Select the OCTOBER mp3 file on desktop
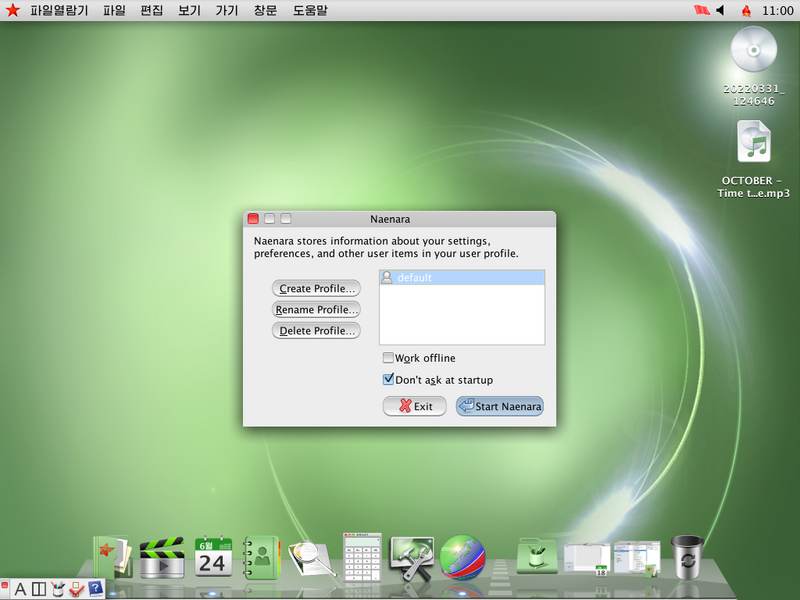800x600 pixels. pos(754,159)
